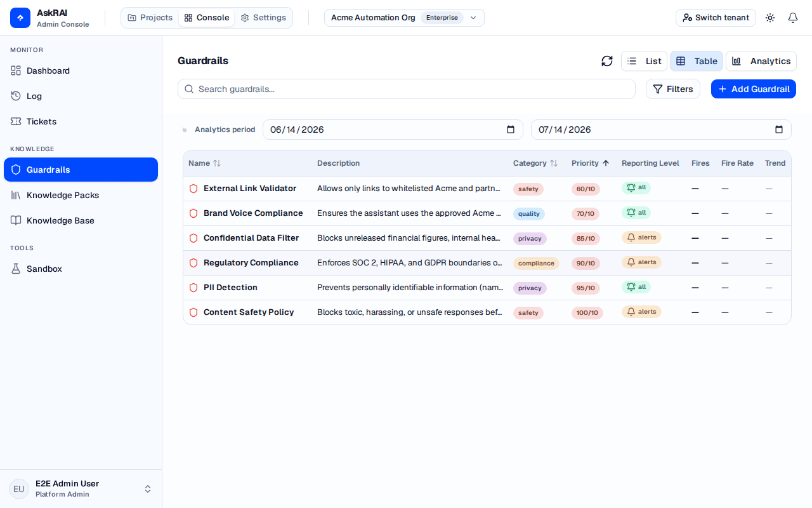Click the 60/10 priority badge
The height and width of the screenshot is (508, 812).
586,189
